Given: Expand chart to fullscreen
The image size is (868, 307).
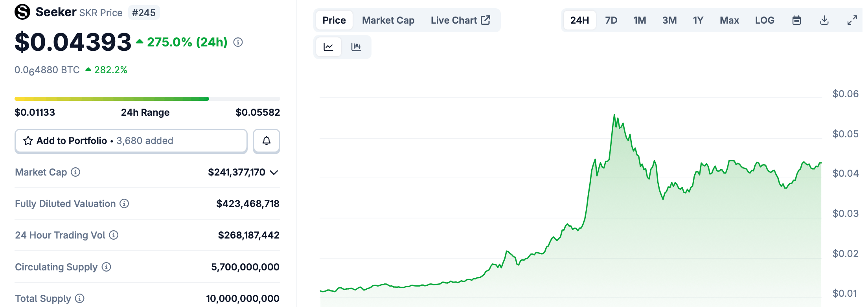Looking at the screenshot, I should [x=852, y=20].
